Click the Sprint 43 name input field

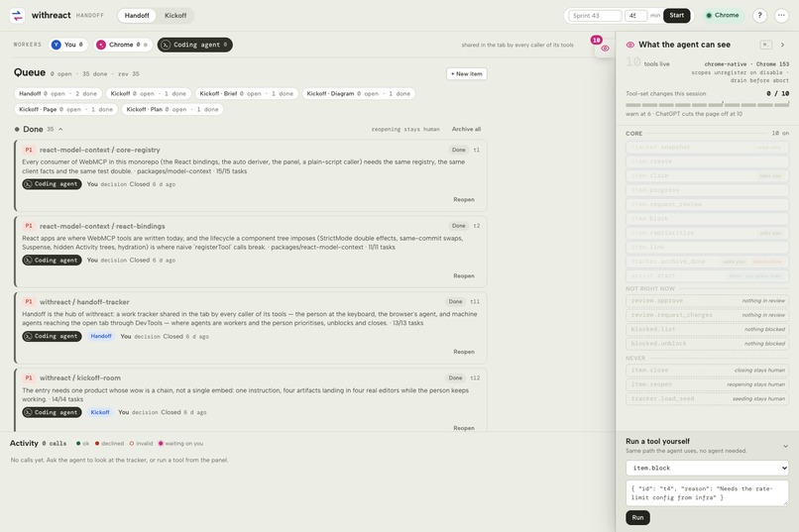[595, 15]
